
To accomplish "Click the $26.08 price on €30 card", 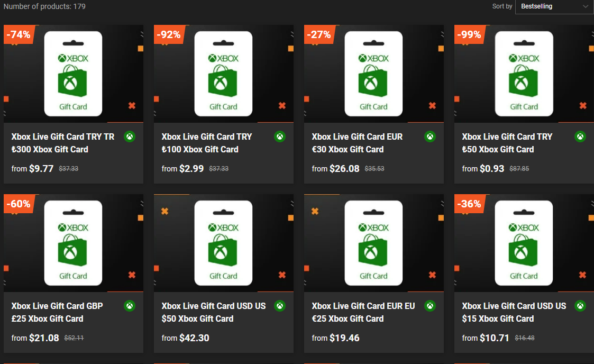I will tap(344, 169).
